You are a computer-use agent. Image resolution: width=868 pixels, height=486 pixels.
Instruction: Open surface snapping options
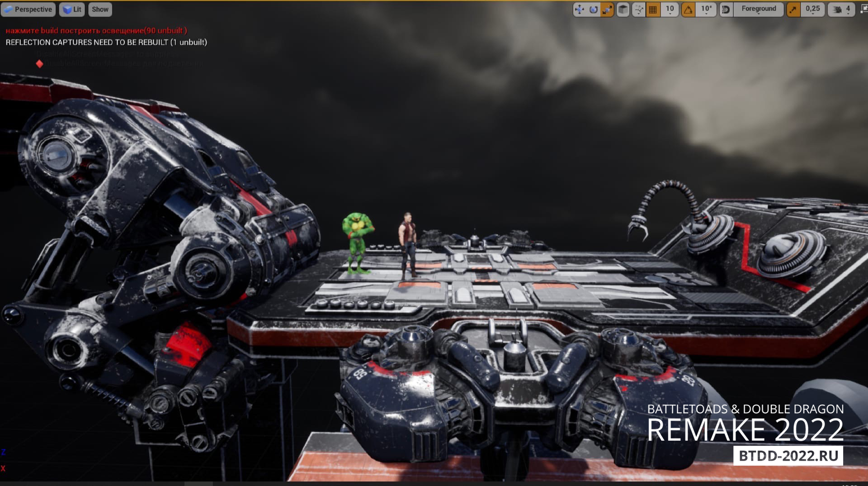coord(638,9)
